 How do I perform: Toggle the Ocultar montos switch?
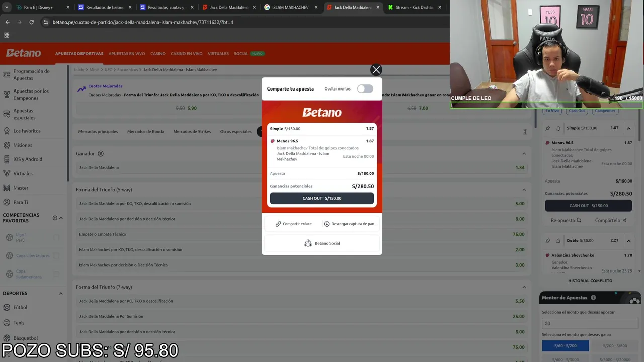coord(365,89)
